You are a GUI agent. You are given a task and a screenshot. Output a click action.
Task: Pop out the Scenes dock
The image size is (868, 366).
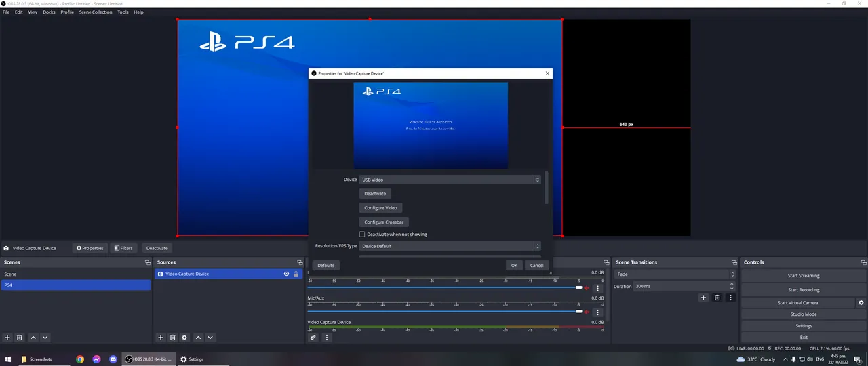coord(147,262)
